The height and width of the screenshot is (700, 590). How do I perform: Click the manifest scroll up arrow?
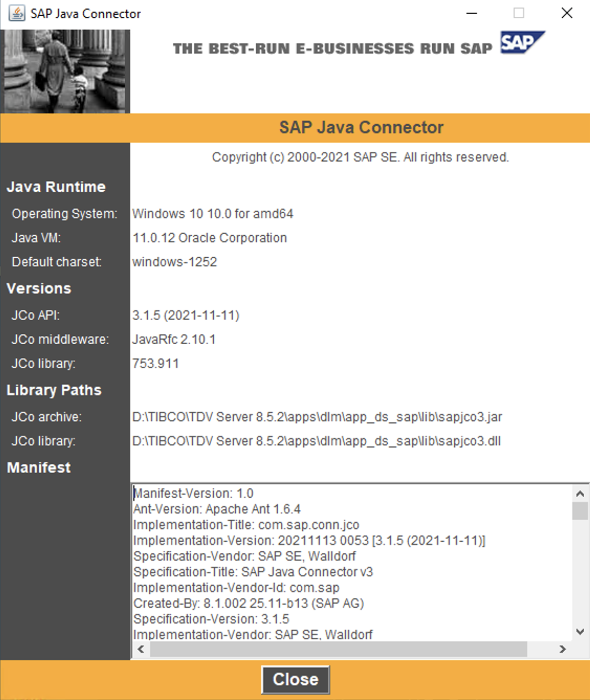tap(580, 494)
